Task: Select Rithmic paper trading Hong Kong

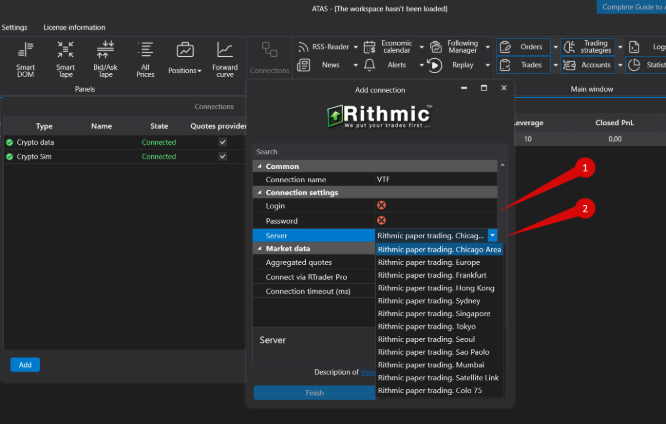Action: coord(439,288)
